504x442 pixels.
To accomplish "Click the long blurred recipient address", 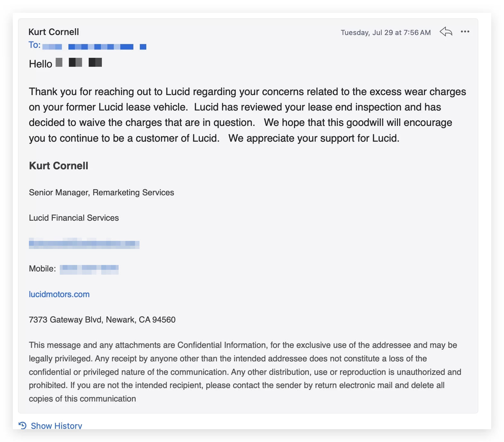I will [x=101, y=47].
